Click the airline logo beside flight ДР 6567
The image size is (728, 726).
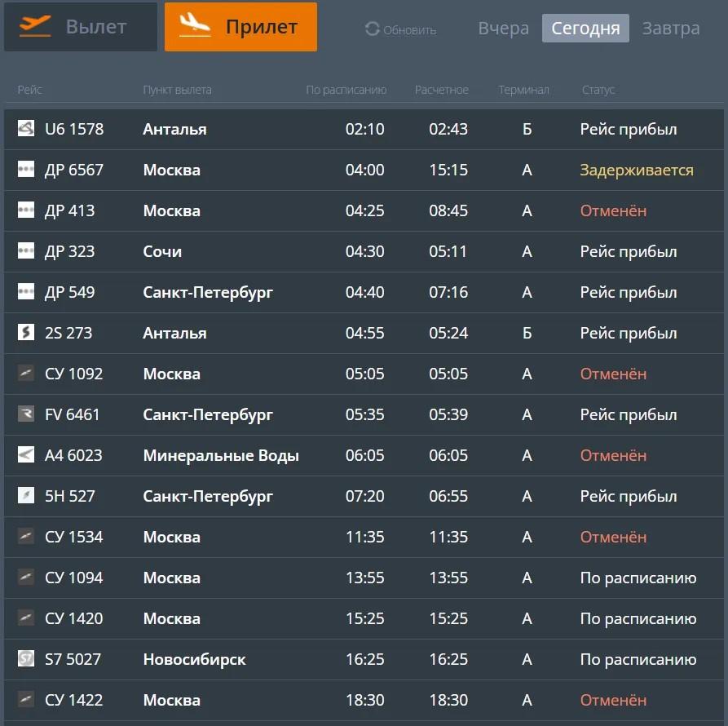point(26,169)
